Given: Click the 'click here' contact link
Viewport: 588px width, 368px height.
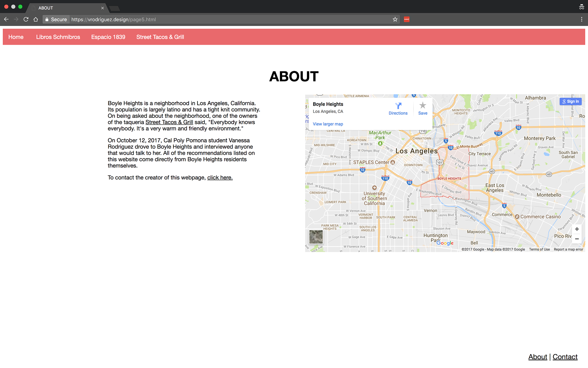Looking at the screenshot, I should pos(220,178).
